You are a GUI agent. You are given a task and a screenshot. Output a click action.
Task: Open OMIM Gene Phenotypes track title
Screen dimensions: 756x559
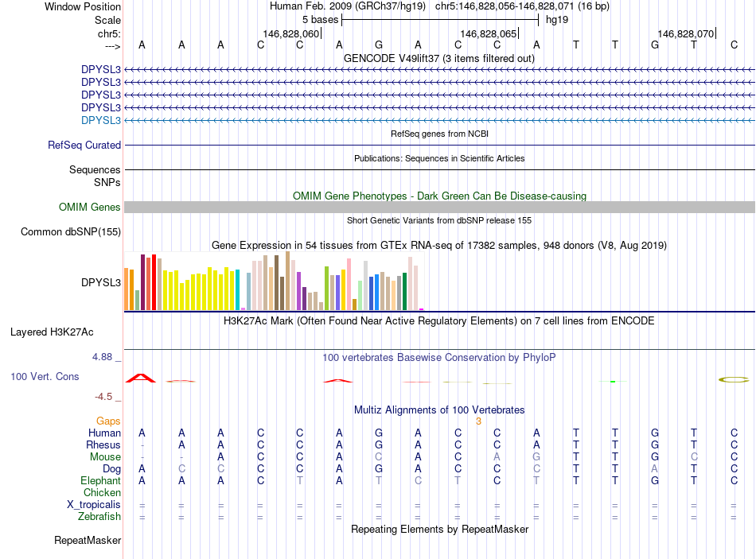(x=440, y=196)
